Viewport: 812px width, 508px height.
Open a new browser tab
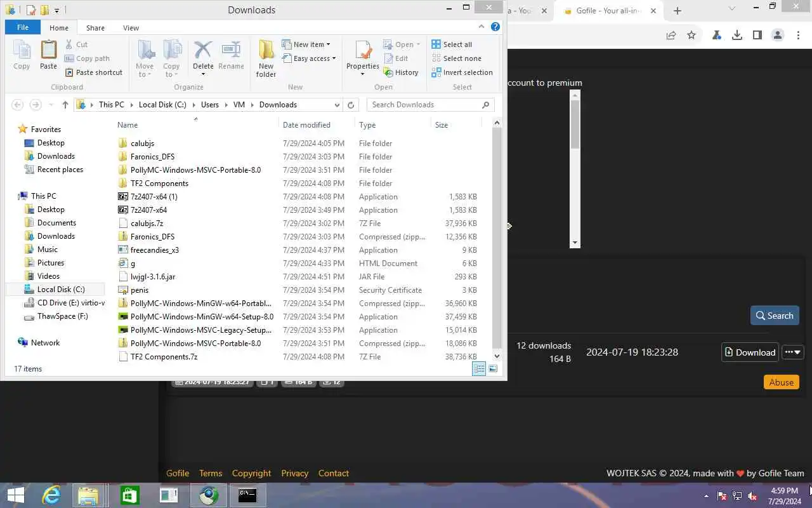tap(678, 11)
